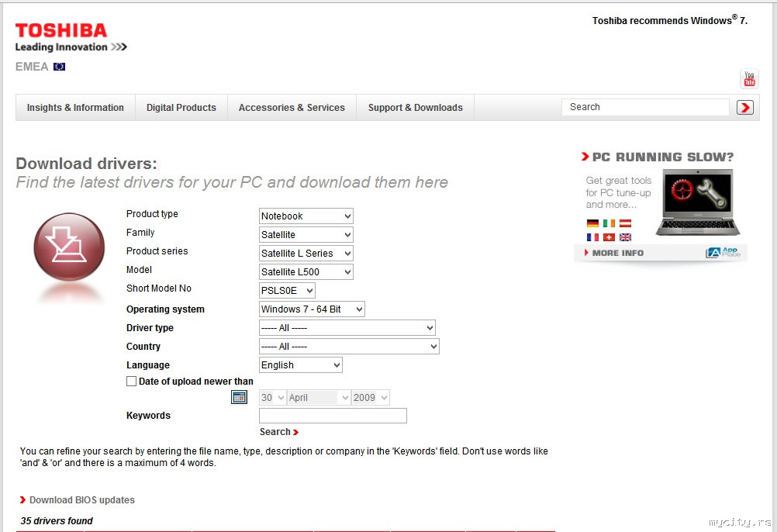The width and height of the screenshot is (777, 532).
Task: Expand the Language dropdown showing English
Action: point(301,365)
